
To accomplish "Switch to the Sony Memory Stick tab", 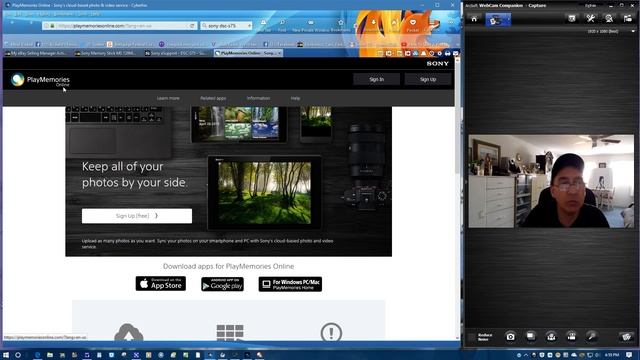I will point(107,53).
